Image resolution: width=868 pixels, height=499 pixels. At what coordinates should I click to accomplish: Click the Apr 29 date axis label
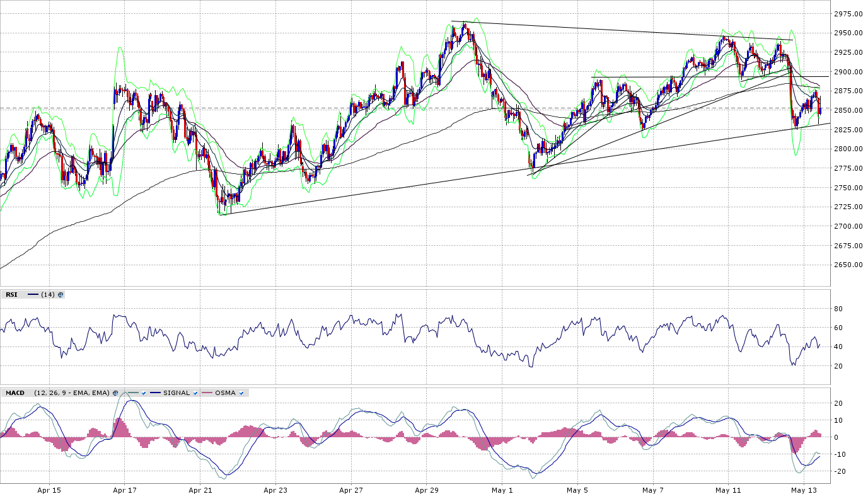427,490
